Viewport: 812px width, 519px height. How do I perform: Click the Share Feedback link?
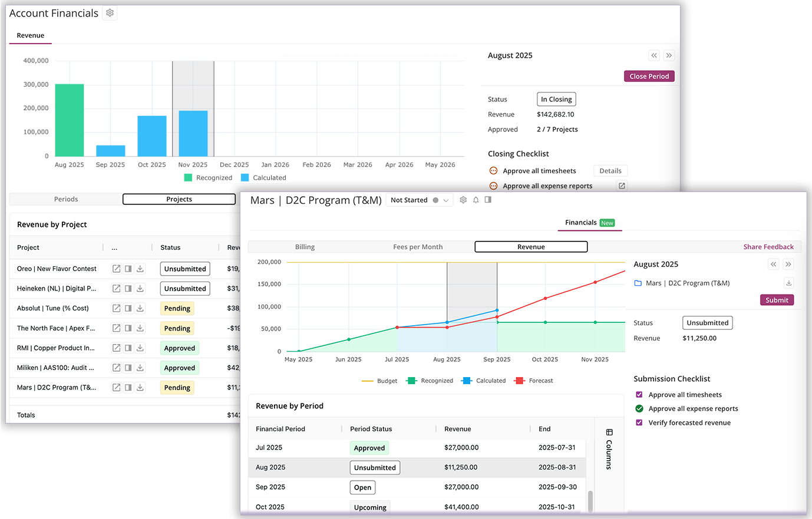(x=768, y=246)
